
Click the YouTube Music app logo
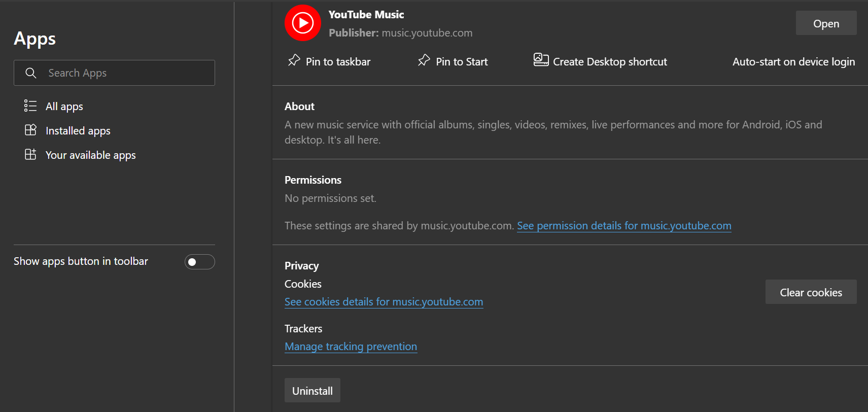303,23
